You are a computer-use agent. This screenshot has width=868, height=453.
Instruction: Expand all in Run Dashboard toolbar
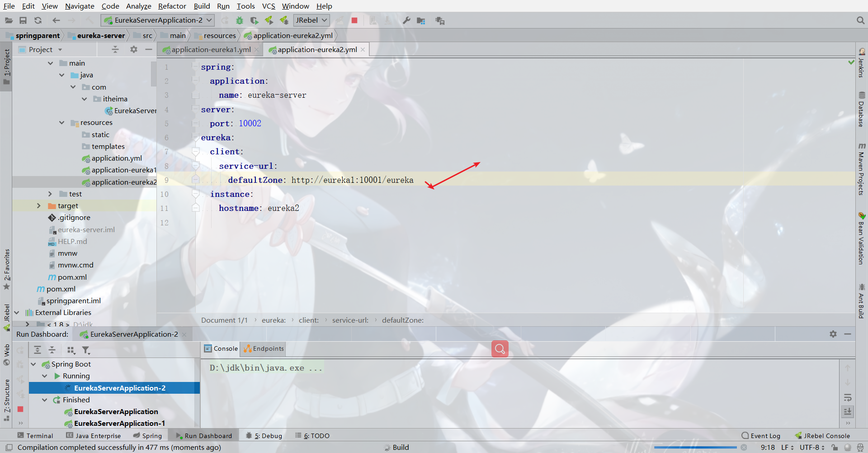click(x=38, y=350)
